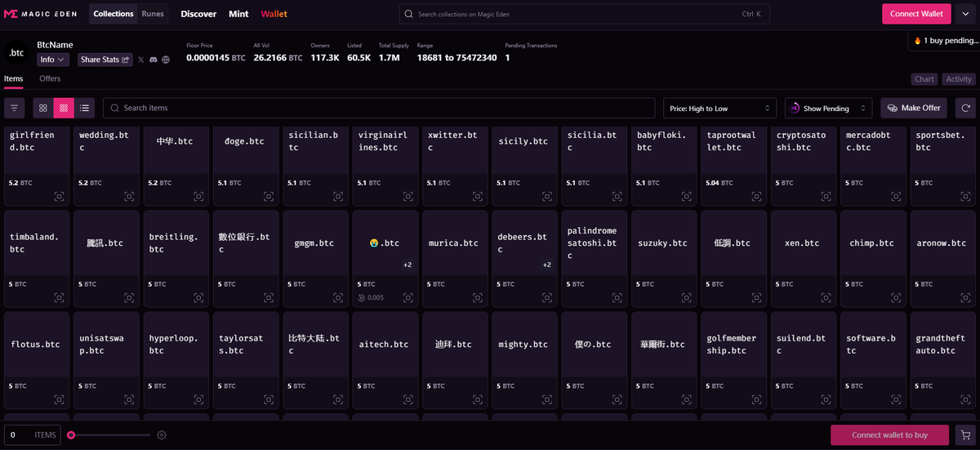Open the Discover menu

tap(198, 14)
